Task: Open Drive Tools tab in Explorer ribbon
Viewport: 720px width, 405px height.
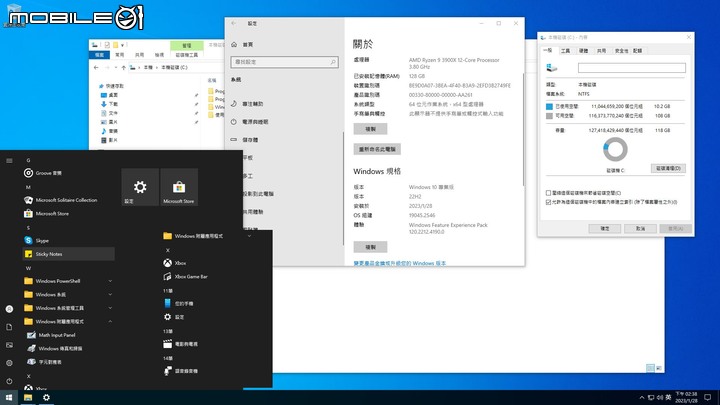Action: 187,55
